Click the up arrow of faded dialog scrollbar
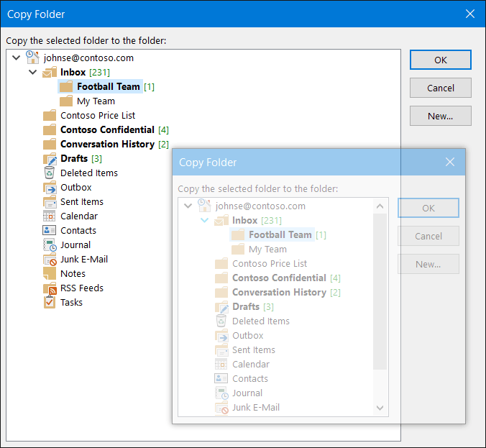This screenshot has width=486, height=448. tap(380, 206)
